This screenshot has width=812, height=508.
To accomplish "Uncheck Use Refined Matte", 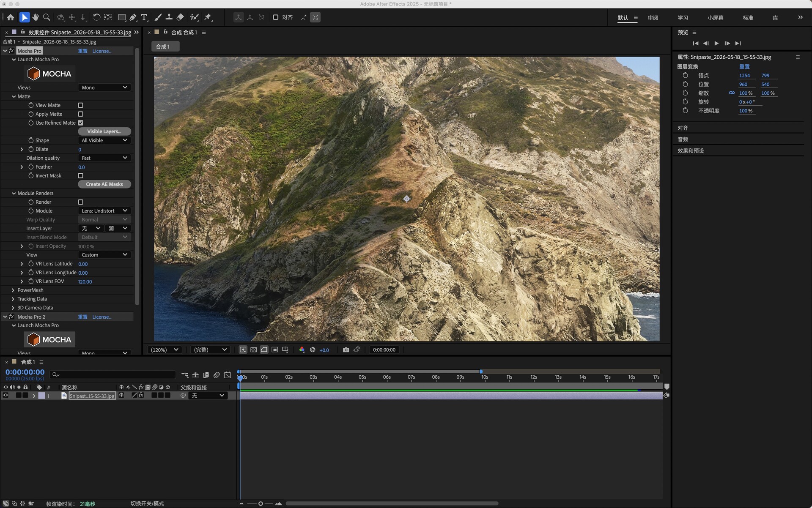I will [x=80, y=123].
